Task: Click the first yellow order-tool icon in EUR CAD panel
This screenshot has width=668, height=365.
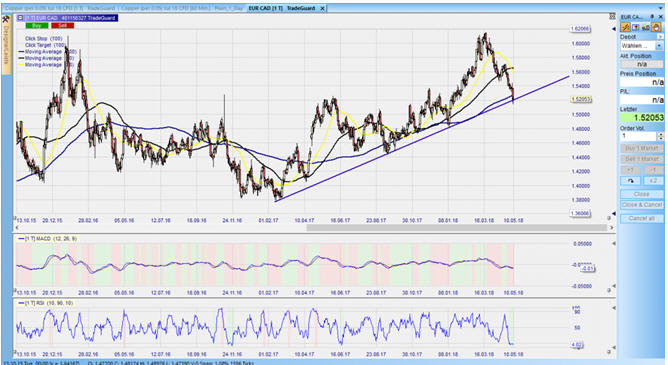Action: pos(625,27)
